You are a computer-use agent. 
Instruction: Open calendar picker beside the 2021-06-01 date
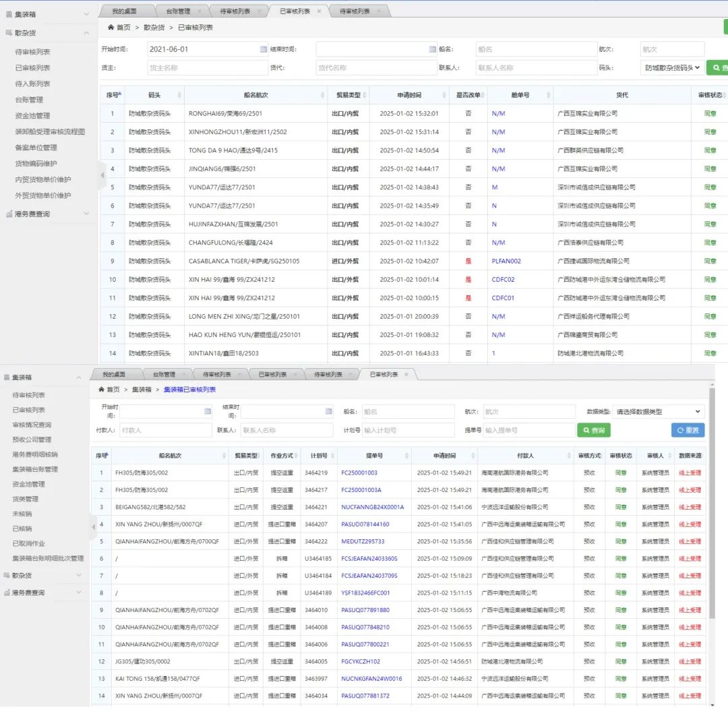[264, 49]
